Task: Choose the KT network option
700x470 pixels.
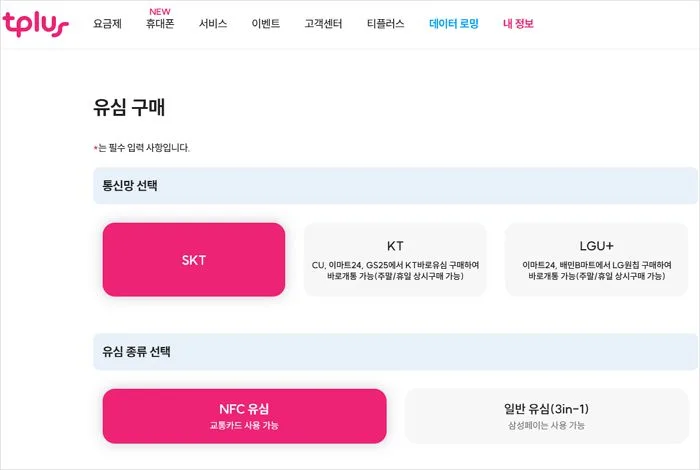Action: click(395, 260)
